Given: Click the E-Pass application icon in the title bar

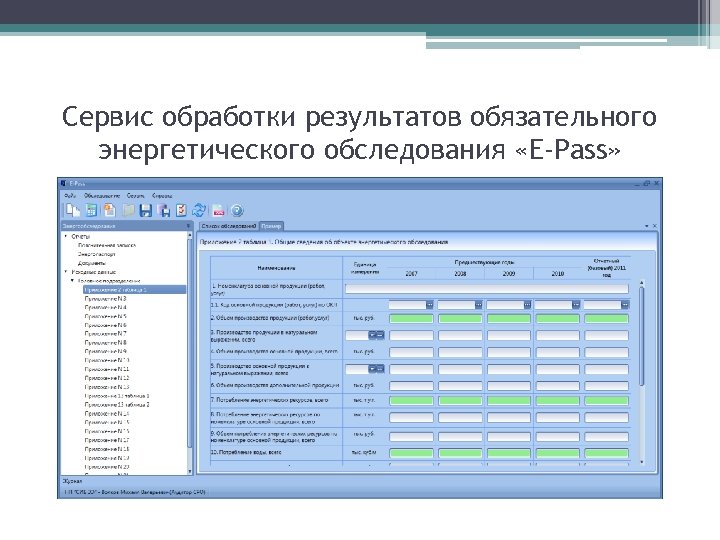Looking at the screenshot, I should [64, 183].
